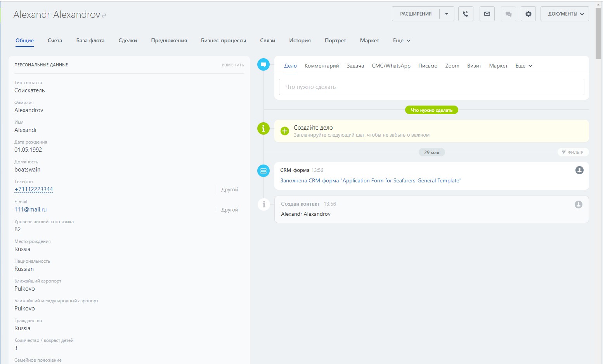Select the Комментарий tab in timeline

322,66
